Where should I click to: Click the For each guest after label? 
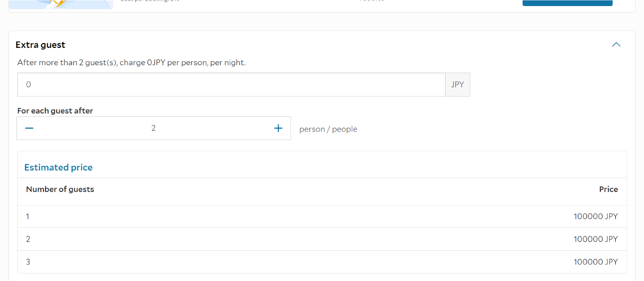[x=55, y=111]
